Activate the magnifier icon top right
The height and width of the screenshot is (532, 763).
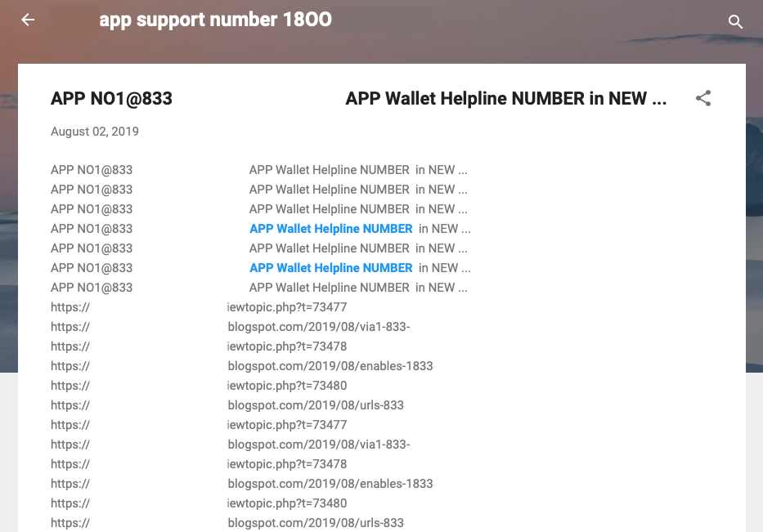[x=735, y=23]
